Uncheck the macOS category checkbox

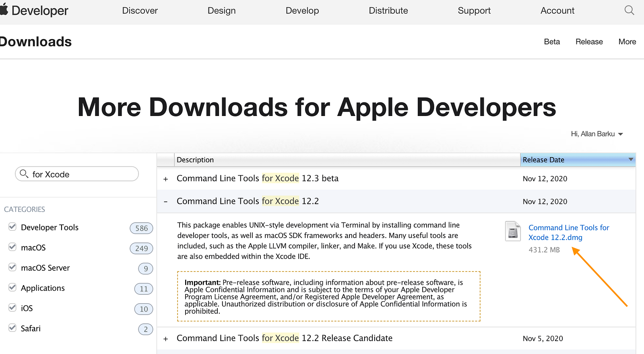click(x=12, y=247)
